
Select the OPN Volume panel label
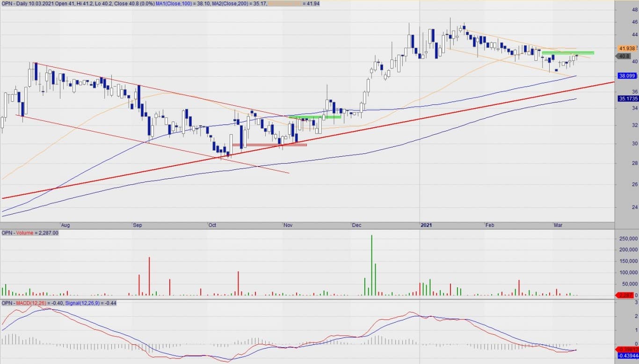point(30,233)
